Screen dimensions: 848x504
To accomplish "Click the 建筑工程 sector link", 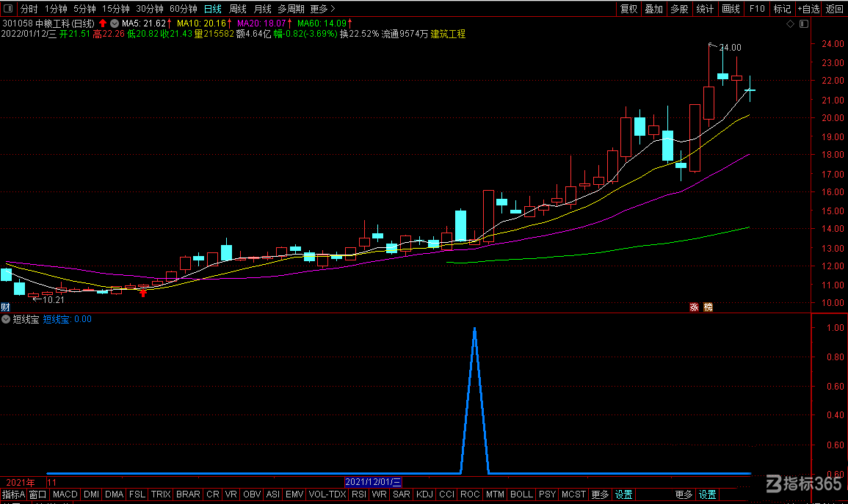I will tap(448, 34).
